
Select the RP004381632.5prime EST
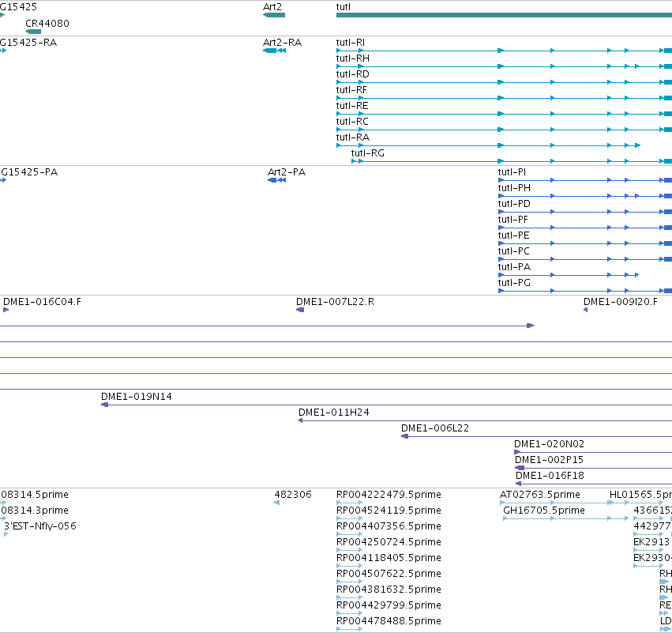click(350, 597)
